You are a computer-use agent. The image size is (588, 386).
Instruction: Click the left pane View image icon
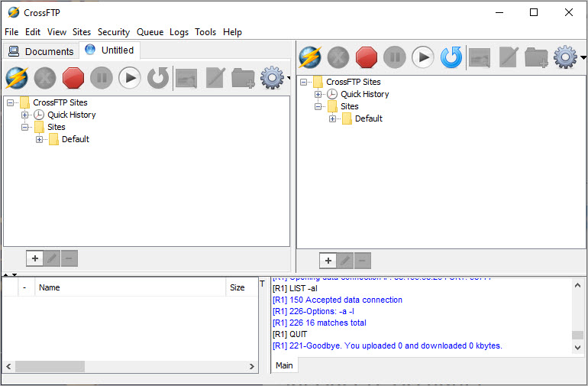coord(186,78)
